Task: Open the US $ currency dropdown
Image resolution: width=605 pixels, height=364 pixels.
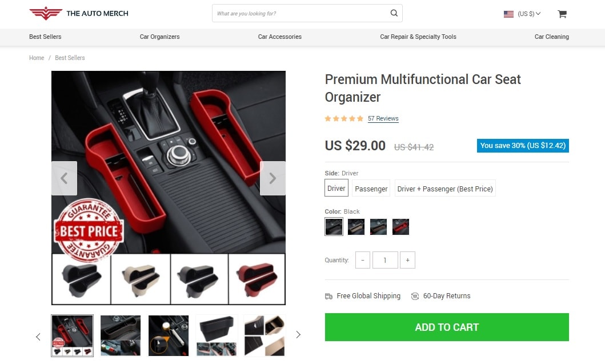Action: (522, 13)
